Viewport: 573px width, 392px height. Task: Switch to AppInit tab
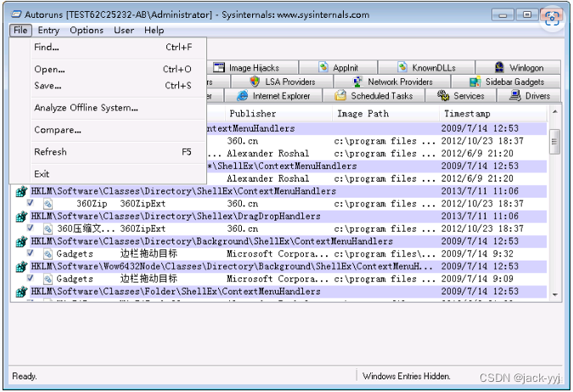(339, 68)
